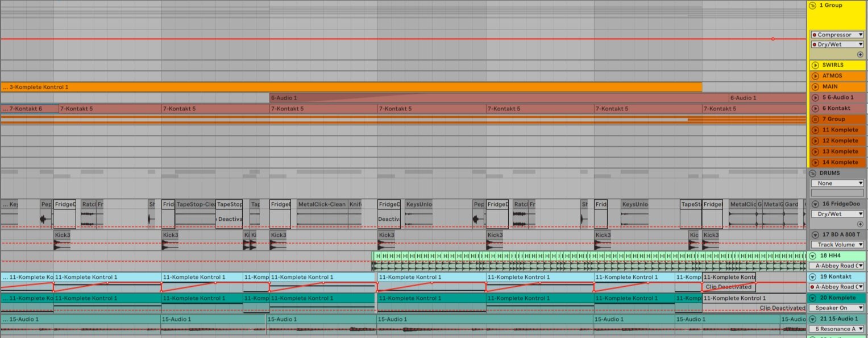This screenshot has width=868, height=338.
Task: Unfold the 6 Kontakt track
Action: coord(815,108)
